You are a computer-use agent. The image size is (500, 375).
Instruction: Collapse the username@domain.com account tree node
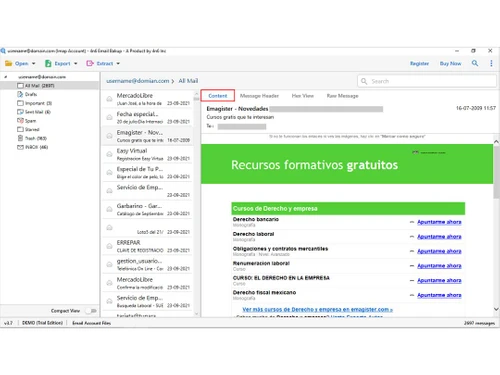tap(5, 77)
